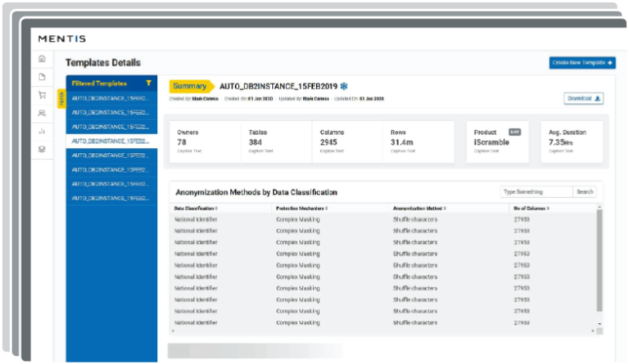This screenshot has height=364, width=629.
Task: Sort by Data Classification column
Action: click(196, 209)
